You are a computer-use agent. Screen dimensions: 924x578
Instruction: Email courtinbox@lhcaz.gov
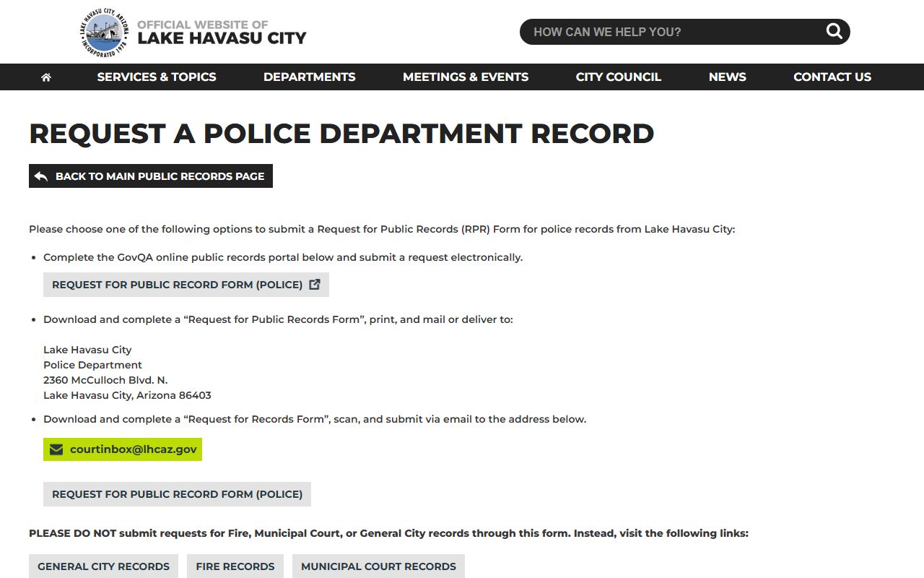tap(123, 449)
